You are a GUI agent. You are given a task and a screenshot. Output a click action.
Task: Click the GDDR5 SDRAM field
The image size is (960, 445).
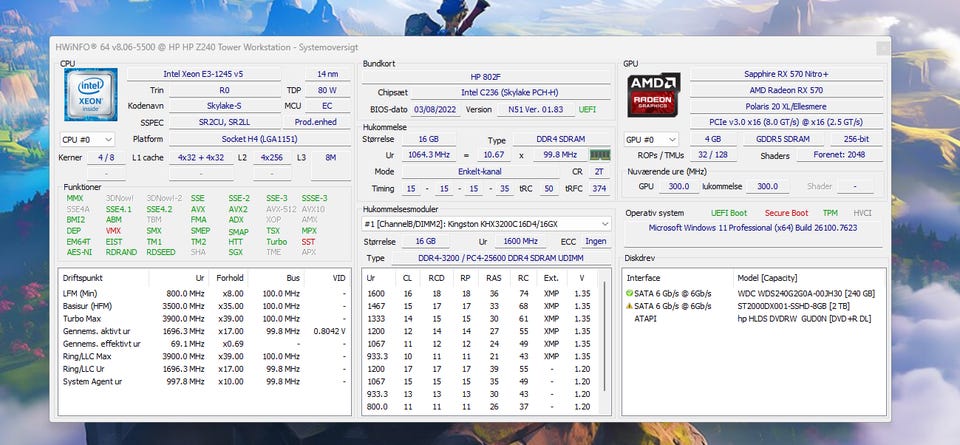click(782, 139)
